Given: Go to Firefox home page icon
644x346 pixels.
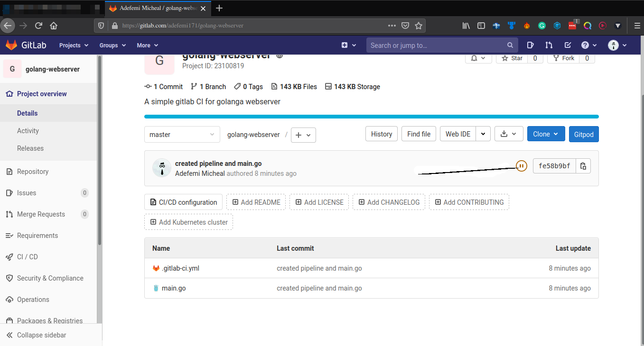Looking at the screenshot, I should click(54, 26).
